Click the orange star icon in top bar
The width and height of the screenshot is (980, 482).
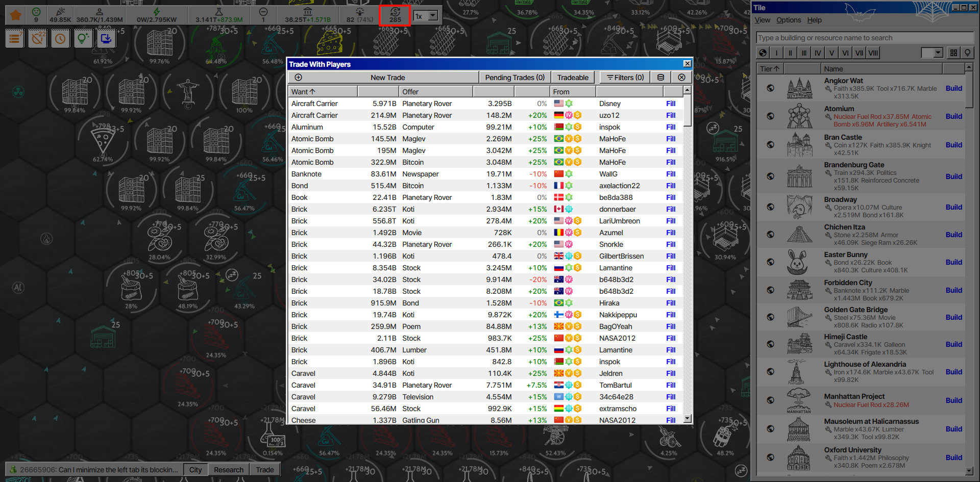coord(16,15)
